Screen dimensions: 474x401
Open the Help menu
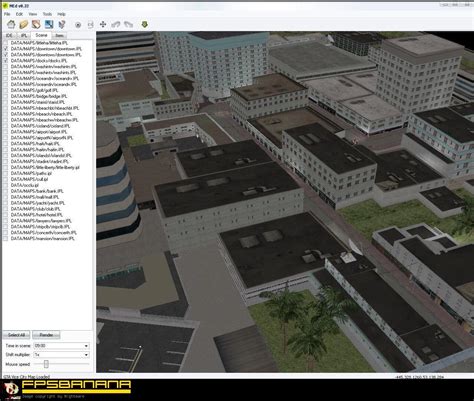tap(61, 14)
